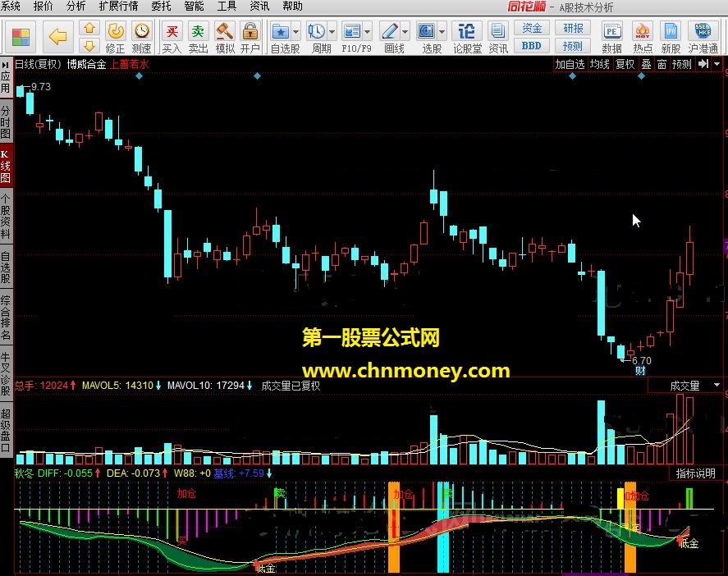Open the 帮助 menu

pyautogui.click(x=292, y=6)
